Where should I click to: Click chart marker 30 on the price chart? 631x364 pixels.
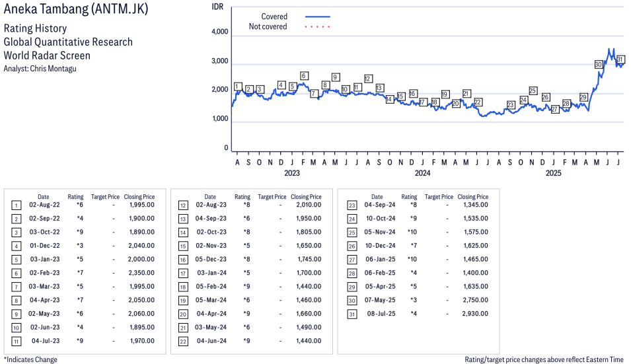click(599, 64)
